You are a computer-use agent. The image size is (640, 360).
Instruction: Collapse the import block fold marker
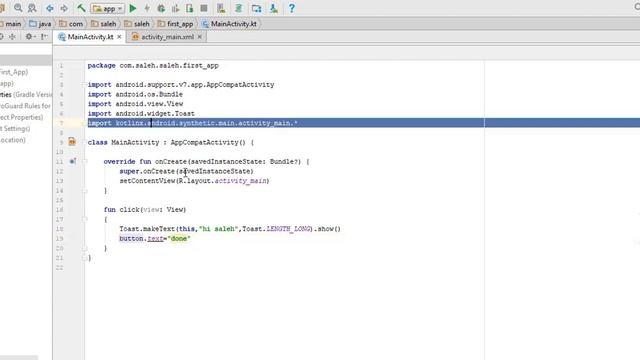85,84
